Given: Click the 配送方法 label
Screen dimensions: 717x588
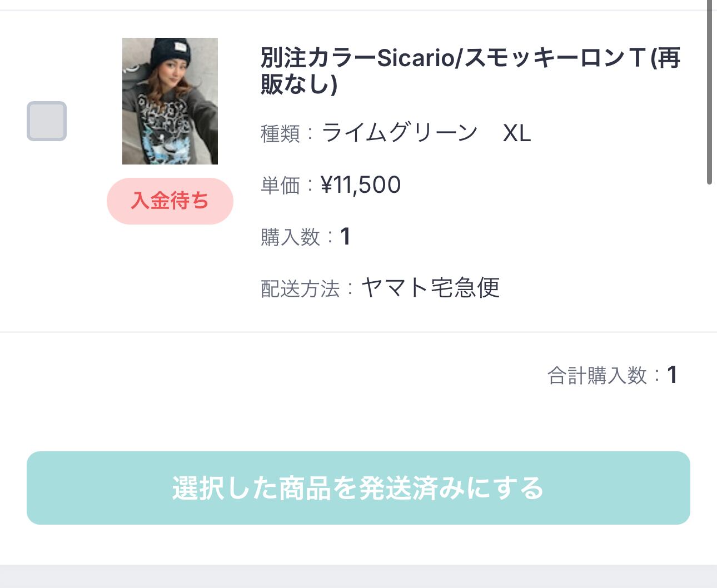Looking at the screenshot, I should (300, 289).
